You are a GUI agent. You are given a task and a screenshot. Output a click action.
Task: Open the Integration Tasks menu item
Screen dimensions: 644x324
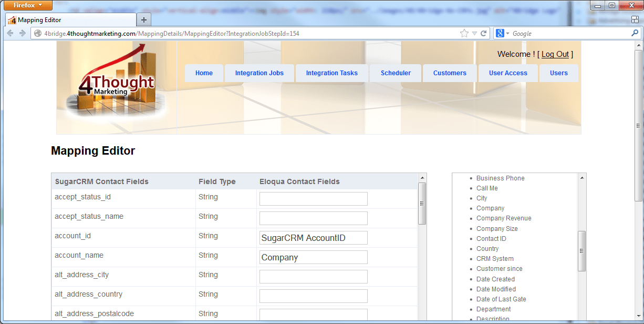click(332, 73)
